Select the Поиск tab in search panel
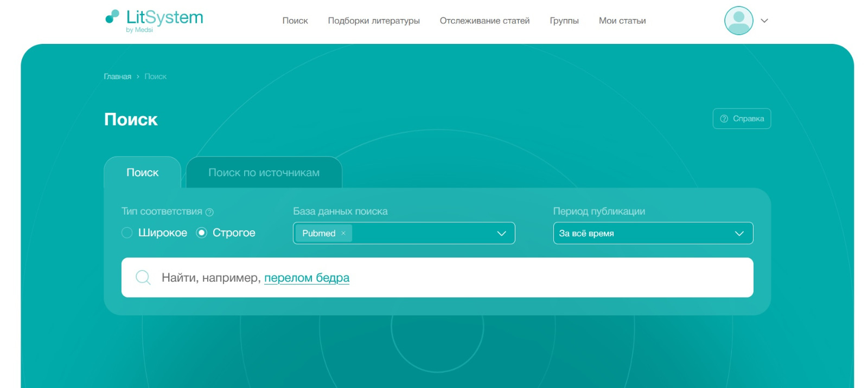868x388 pixels. pyautogui.click(x=142, y=172)
